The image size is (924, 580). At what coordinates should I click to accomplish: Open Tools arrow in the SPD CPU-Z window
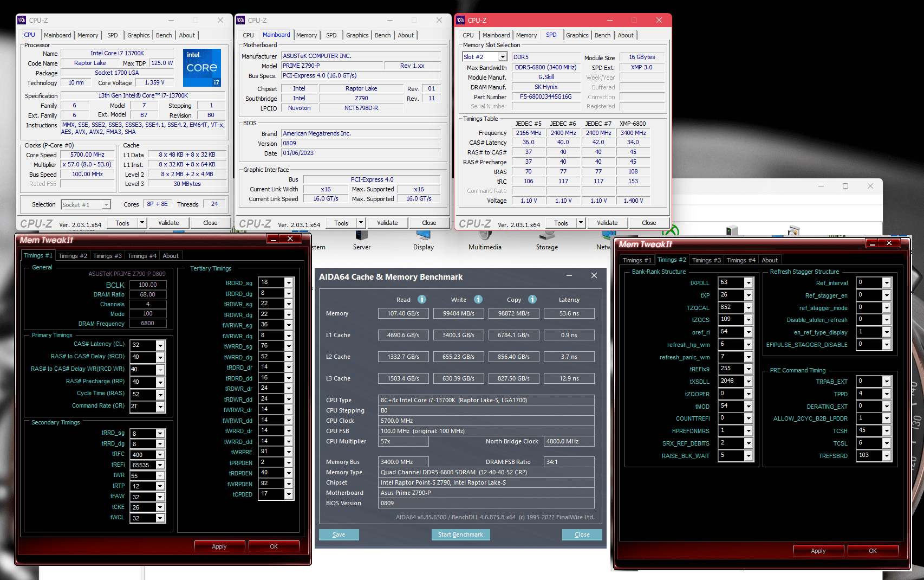581,223
